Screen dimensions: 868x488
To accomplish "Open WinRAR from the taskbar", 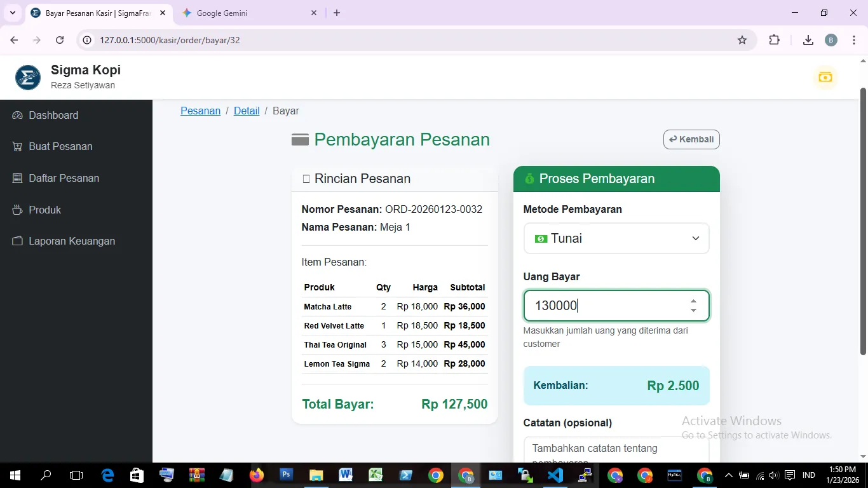I will coord(196,475).
